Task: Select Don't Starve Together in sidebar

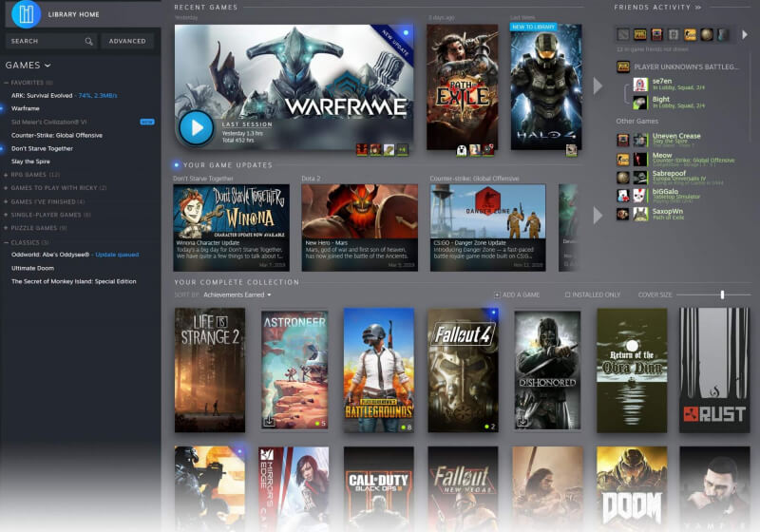Action: (42, 148)
